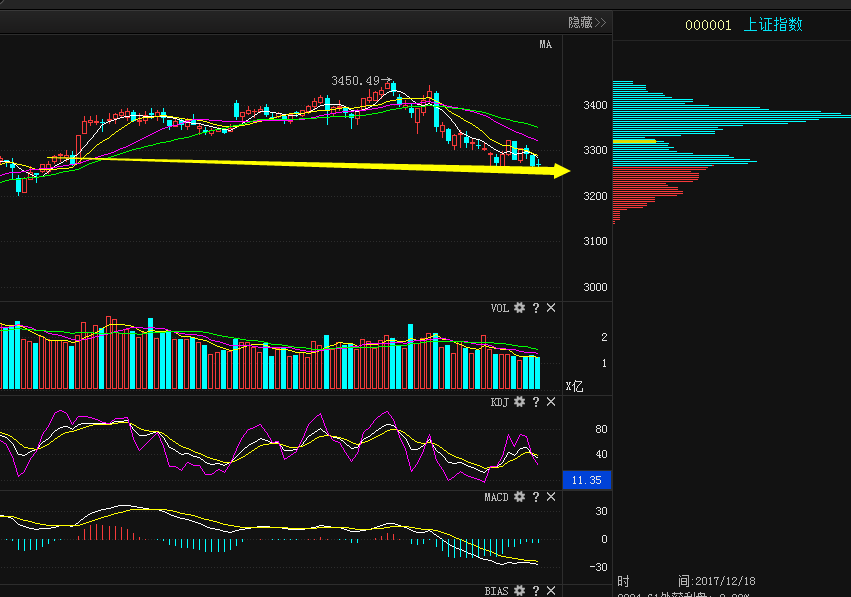The image size is (851, 597).
Task: Click the yellow arrow head trend line
Action: [x=562, y=170]
